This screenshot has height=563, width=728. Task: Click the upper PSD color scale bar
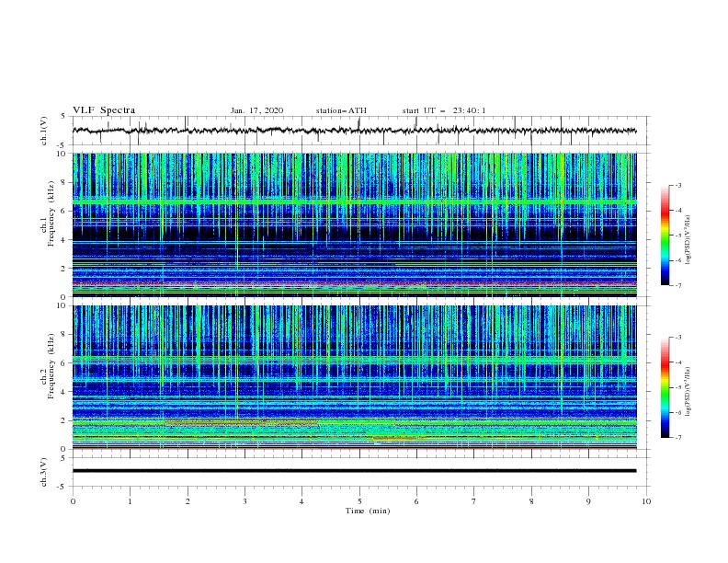[x=665, y=236]
